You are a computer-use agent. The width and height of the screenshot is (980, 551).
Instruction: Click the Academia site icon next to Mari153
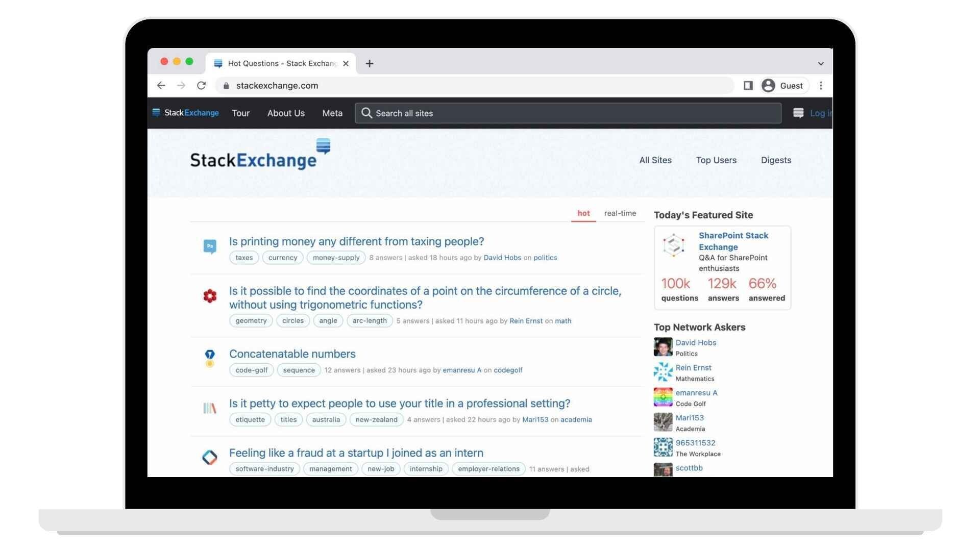(661, 422)
